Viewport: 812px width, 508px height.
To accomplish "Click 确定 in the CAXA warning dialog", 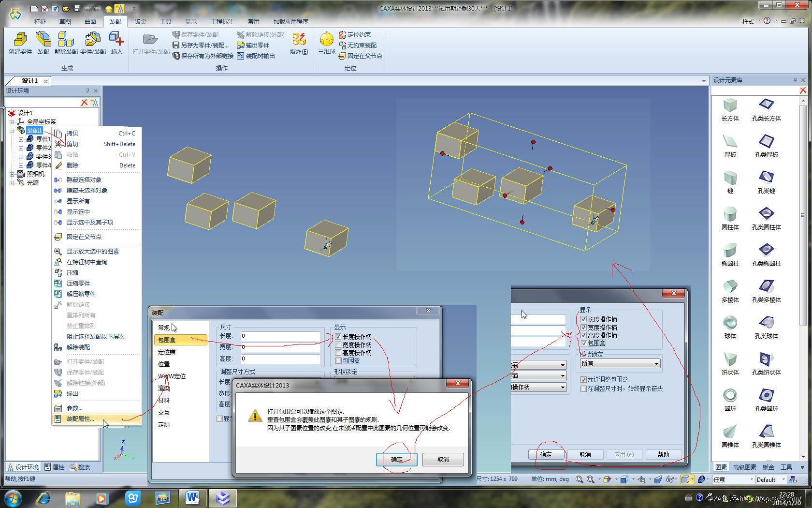I will (396, 460).
